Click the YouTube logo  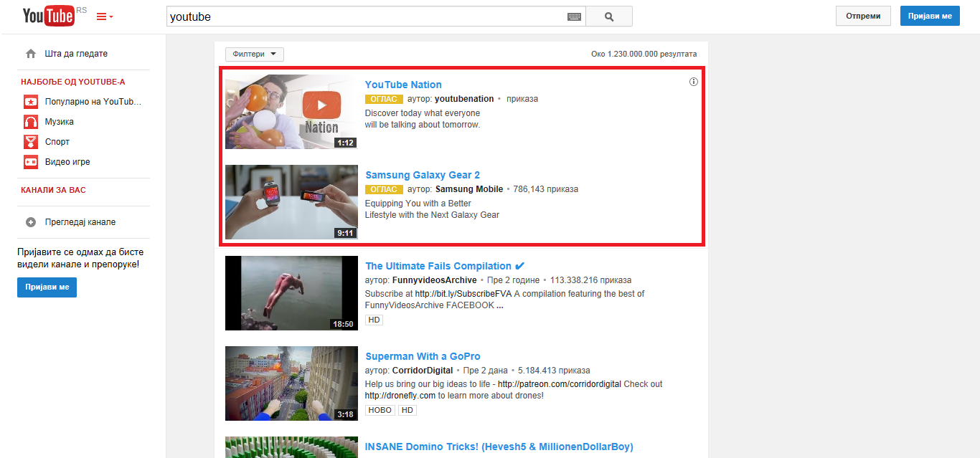tap(49, 16)
